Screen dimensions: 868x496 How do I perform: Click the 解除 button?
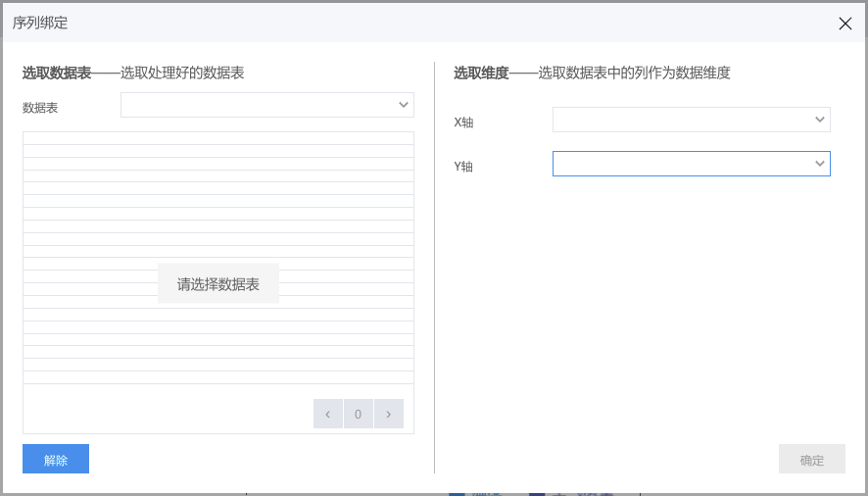pos(56,459)
